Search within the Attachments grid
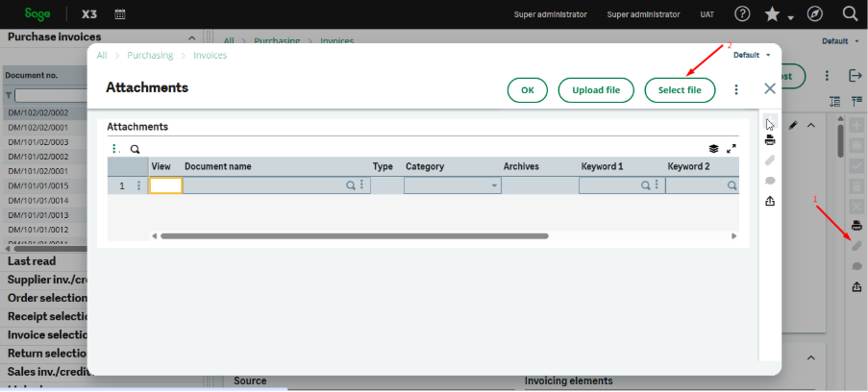This screenshot has height=392, width=868. click(136, 149)
